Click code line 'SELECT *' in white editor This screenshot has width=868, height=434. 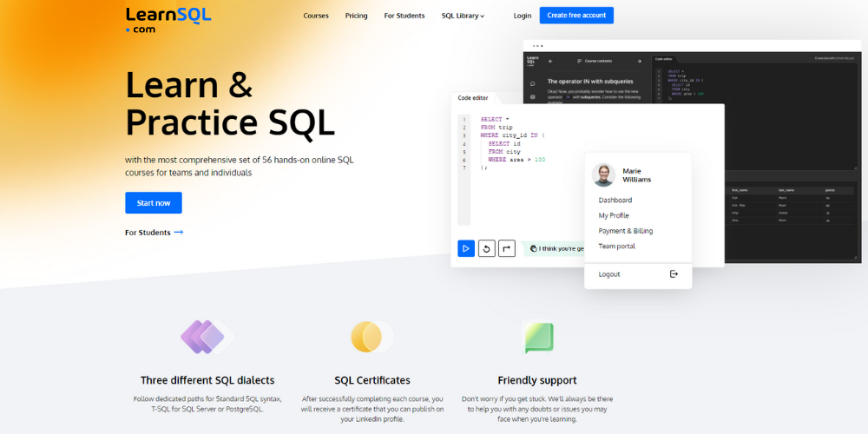coord(495,119)
